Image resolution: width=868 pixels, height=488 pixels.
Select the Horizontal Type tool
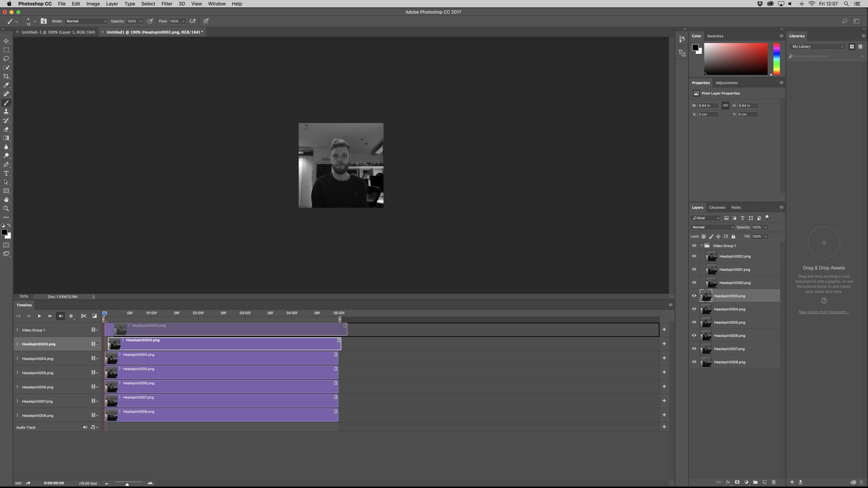(6, 174)
